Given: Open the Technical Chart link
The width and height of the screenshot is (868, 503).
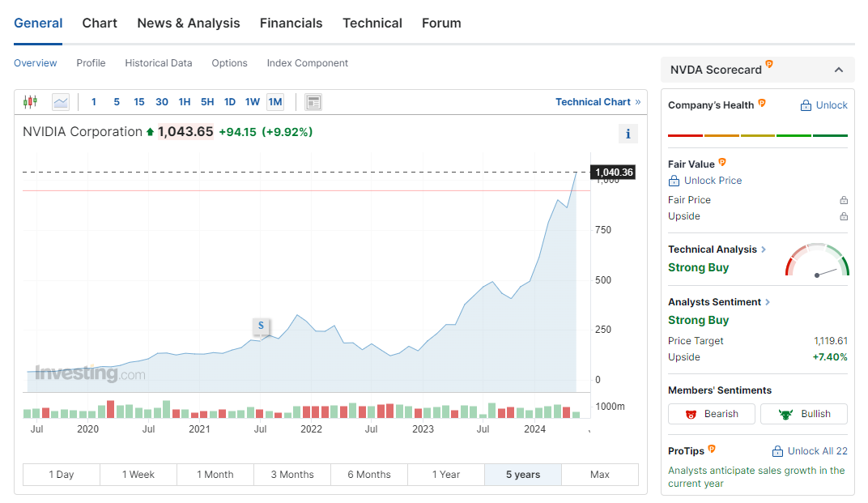Looking at the screenshot, I should [x=598, y=102].
